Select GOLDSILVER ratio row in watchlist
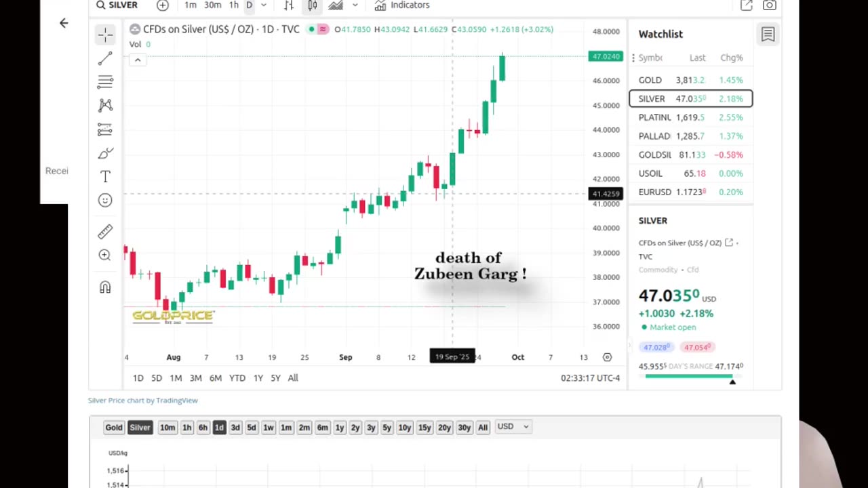The height and width of the screenshot is (488, 868). click(x=691, y=155)
